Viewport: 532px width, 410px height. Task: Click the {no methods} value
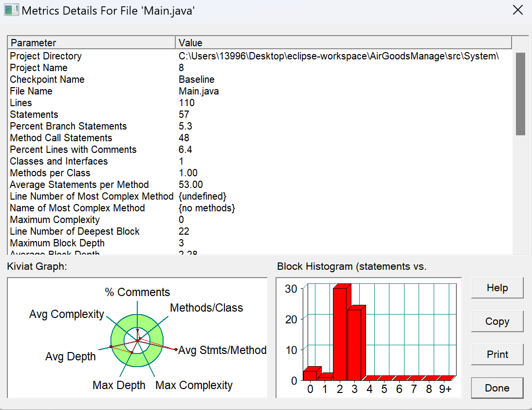point(207,208)
